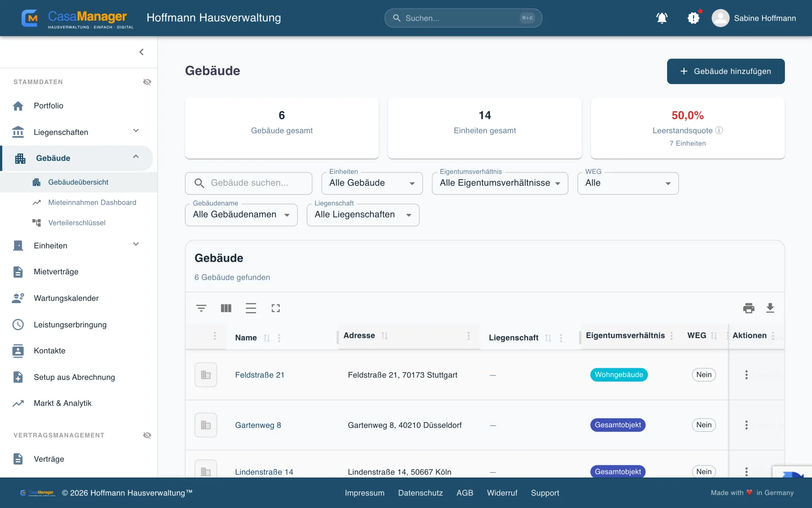Open Verteilerschlüssel

coord(77,223)
